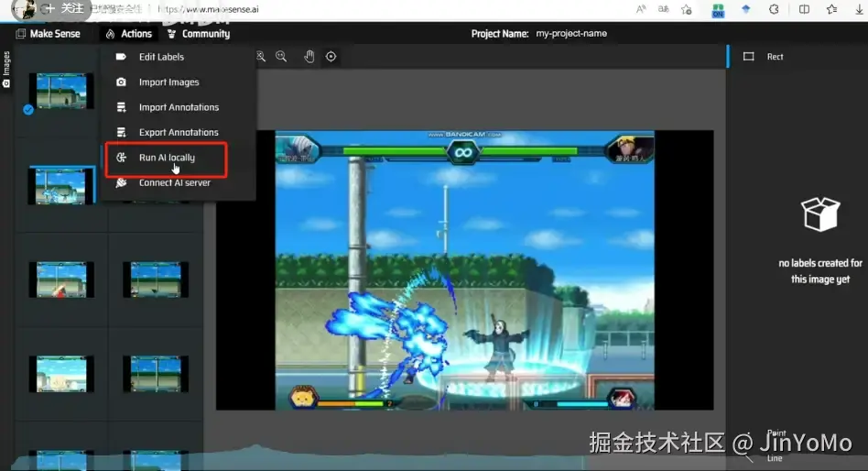
Task: Click the Edit Labels tag icon
Action: click(x=121, y=57)
